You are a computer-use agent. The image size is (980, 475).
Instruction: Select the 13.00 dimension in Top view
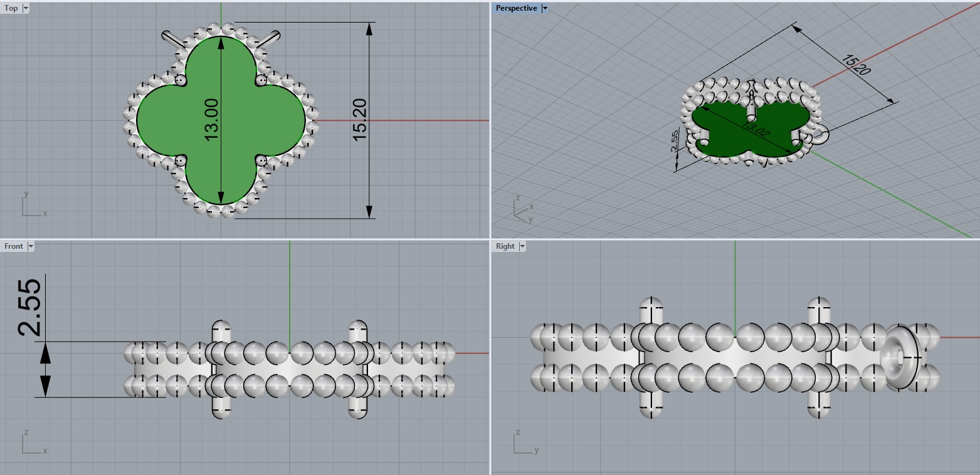tap(211, 119)
